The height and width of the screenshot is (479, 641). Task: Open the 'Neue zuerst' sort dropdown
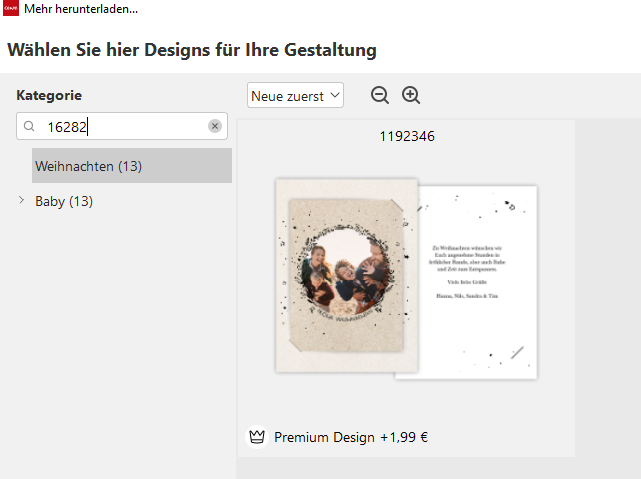pos(295,96)
